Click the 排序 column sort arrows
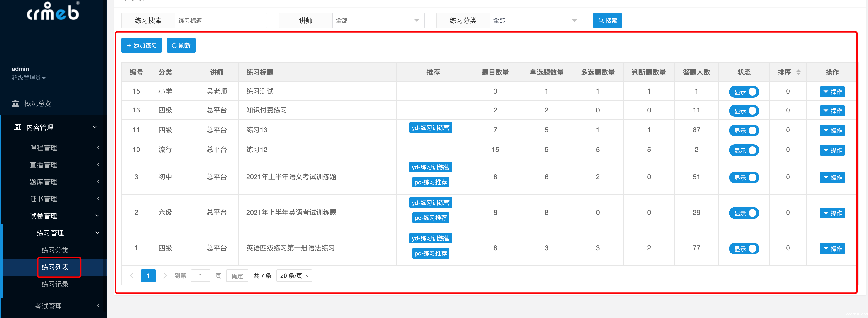The width and height of the screenshot is (868, 318). tap(798, 72)
